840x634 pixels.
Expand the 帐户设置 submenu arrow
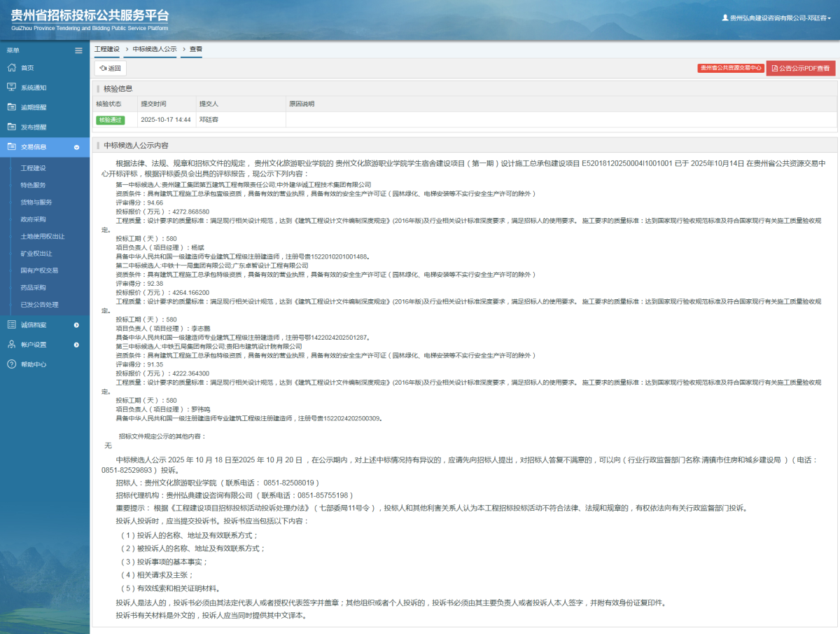[76, 345]
